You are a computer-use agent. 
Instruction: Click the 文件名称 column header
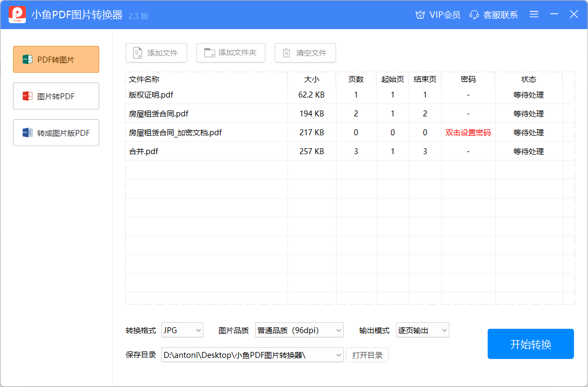coord(144,79)
